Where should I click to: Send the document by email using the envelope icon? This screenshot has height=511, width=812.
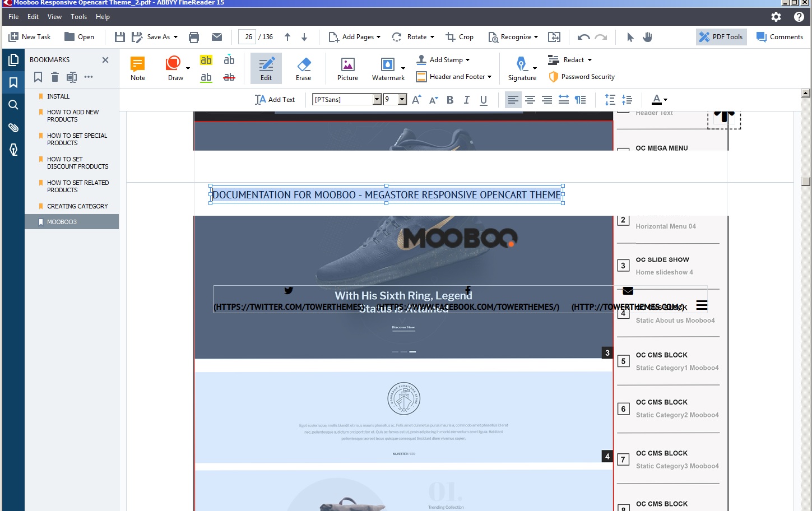[217, 37]
